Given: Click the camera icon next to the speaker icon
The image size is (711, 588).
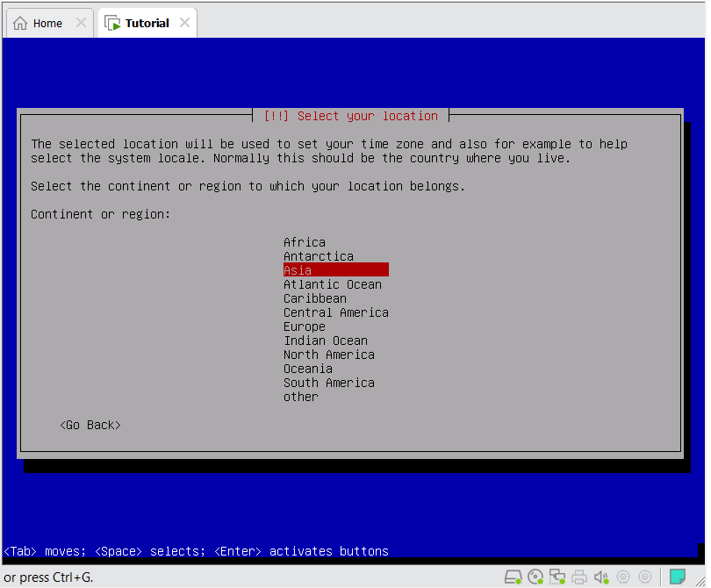Looking at the screenshot, I should pos(623,577).
